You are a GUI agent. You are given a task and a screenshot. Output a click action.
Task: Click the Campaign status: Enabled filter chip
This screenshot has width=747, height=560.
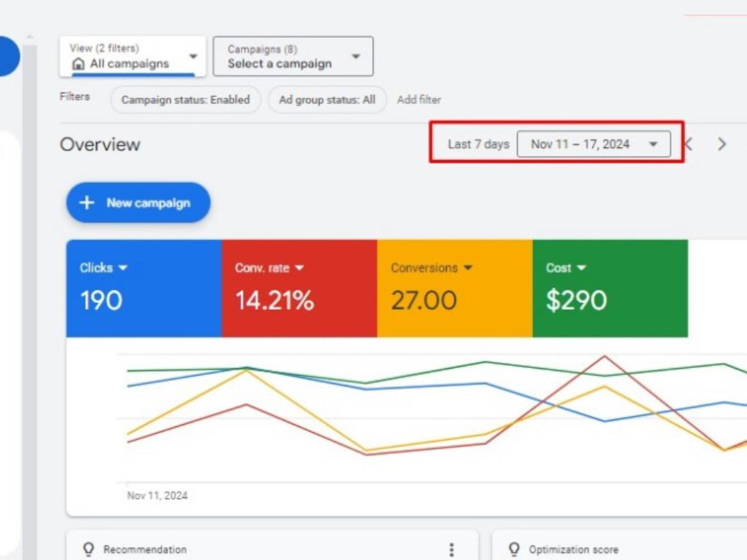click(x=186, y=99)
